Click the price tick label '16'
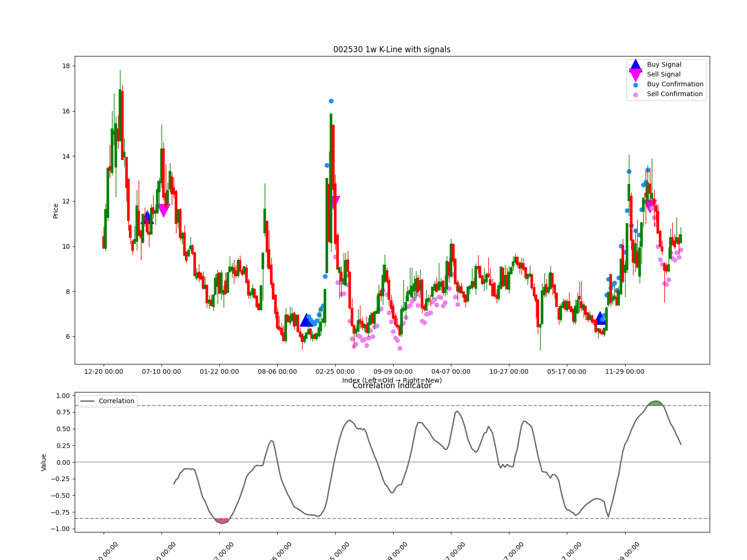Screen dimensions: 747x560 (x=66, y=111)
